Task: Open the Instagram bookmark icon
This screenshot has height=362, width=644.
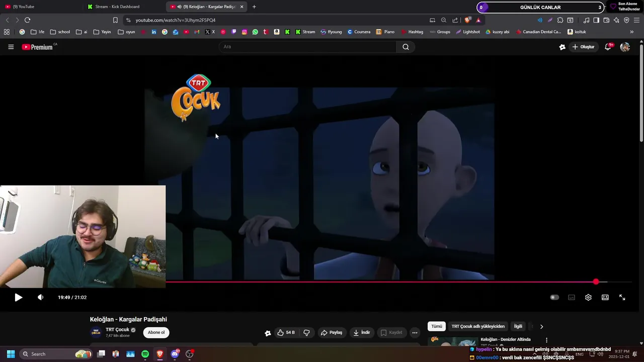Action: 245,32
